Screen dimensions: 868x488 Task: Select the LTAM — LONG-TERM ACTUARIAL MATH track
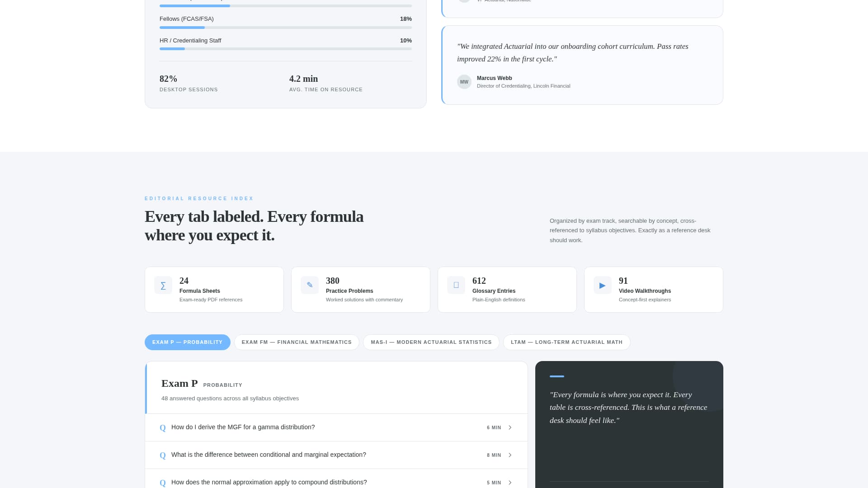pyautogui.click(x=566, y=342)
